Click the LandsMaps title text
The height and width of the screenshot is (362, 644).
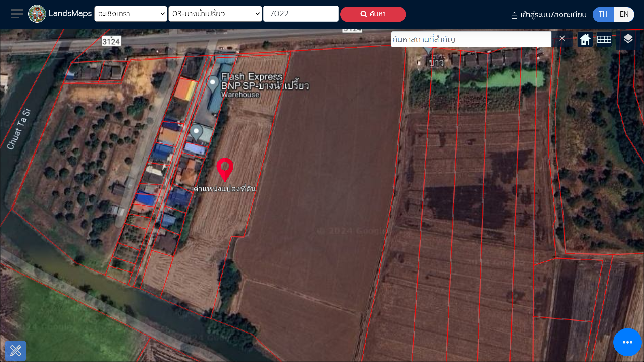coord(70,14)
